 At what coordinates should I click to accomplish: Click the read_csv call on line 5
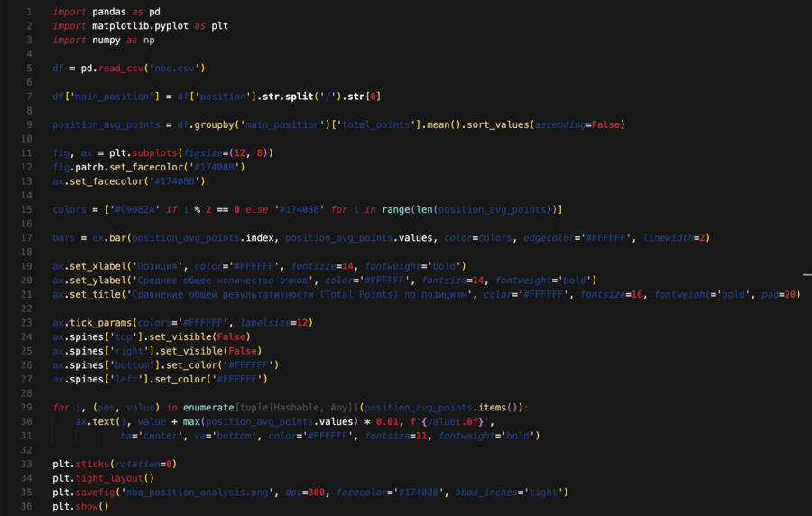[121, 69]
